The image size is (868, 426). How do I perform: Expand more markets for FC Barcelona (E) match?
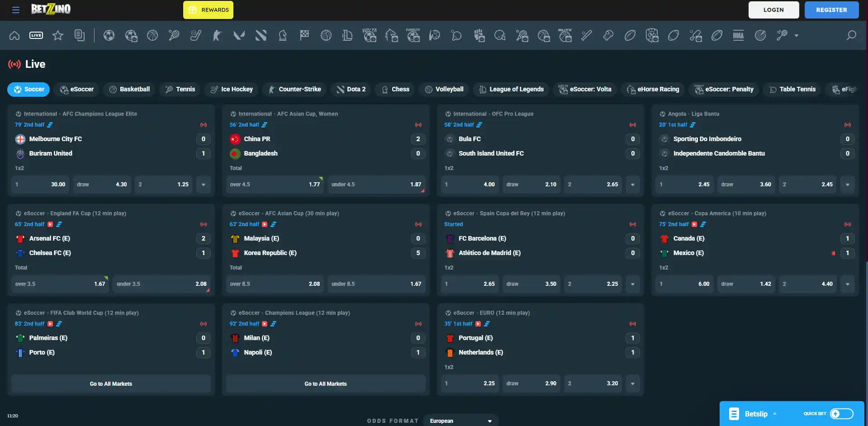point(633,284)
